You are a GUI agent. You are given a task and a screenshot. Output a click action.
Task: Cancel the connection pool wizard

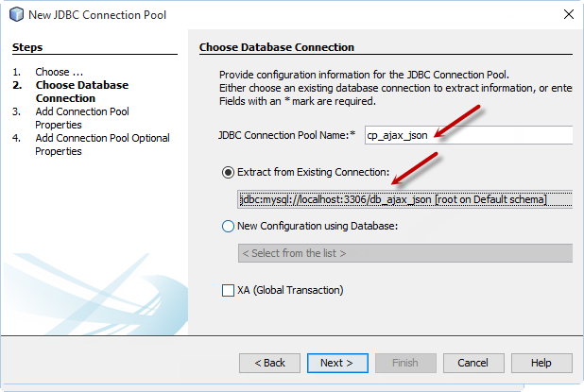(473, 363)
